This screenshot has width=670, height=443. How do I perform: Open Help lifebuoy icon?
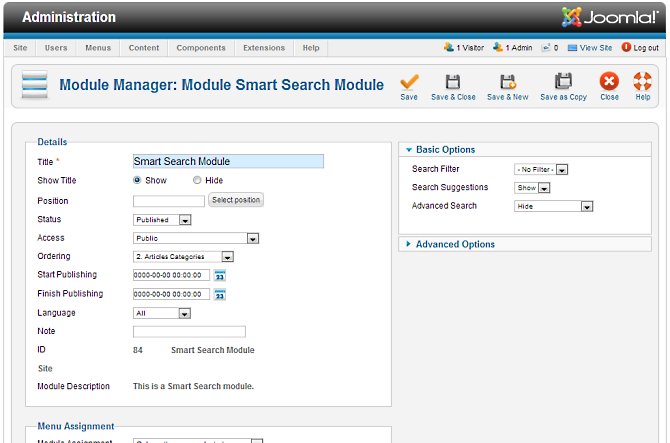[642, 81]
